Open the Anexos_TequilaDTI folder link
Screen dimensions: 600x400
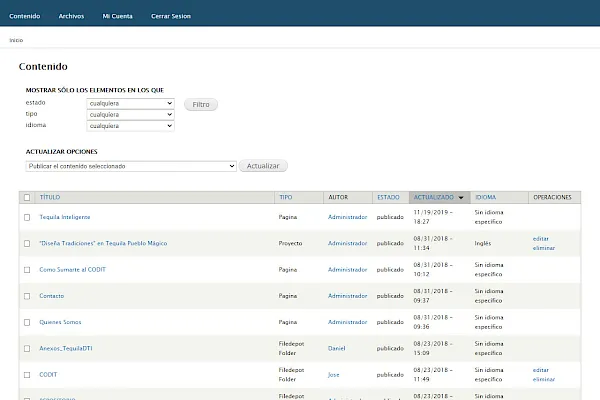click(66, 348)
